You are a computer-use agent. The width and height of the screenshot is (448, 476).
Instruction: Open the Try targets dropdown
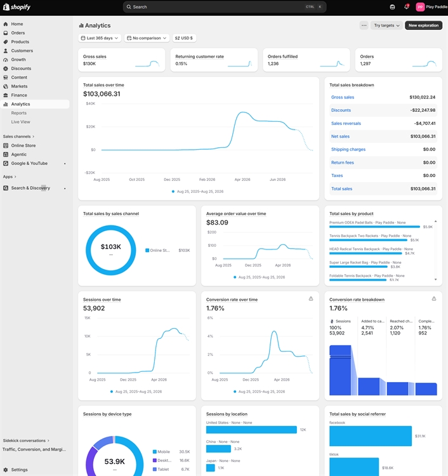(x=386, y=25)
